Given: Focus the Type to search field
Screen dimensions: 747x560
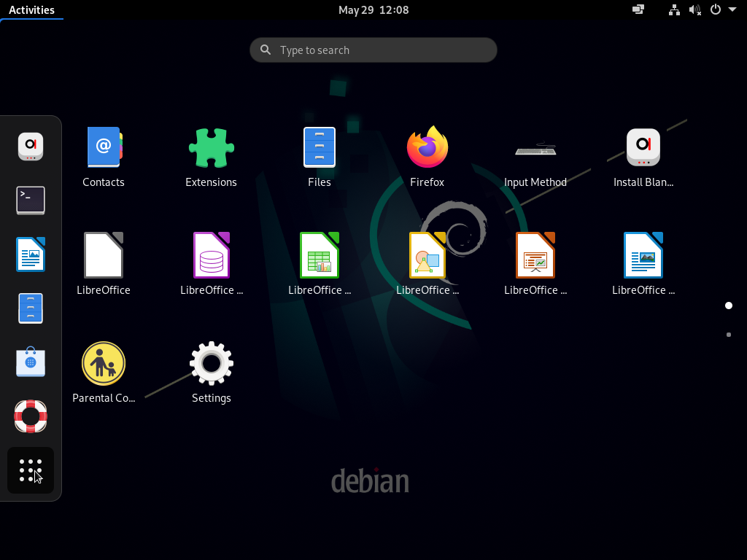Looking at the screenshot, I should tap(373, 50).
